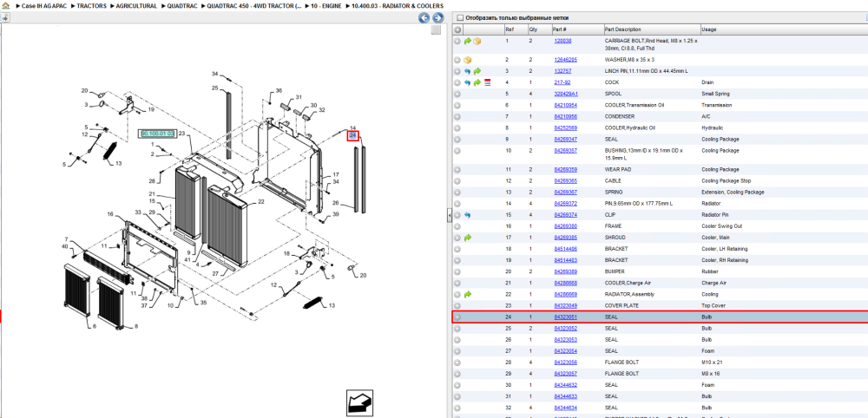Click callout number 16 on the frame diagram

pyautogui.click(x=110, y=214)
